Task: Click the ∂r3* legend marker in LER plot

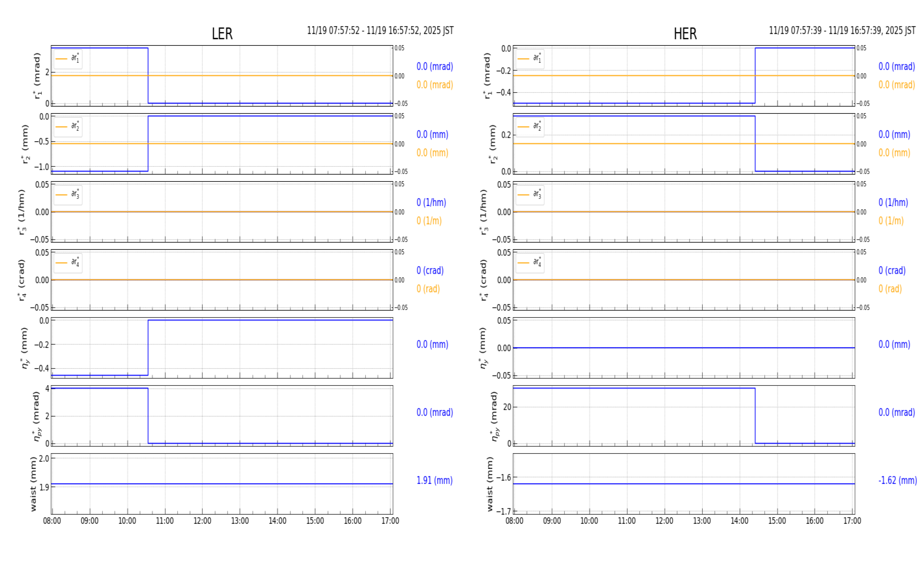Action: (62, 195)
